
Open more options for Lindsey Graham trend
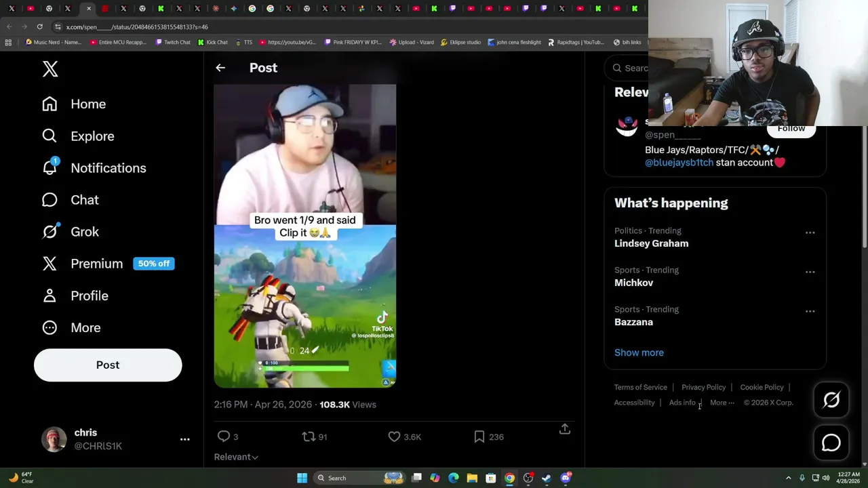810,232
